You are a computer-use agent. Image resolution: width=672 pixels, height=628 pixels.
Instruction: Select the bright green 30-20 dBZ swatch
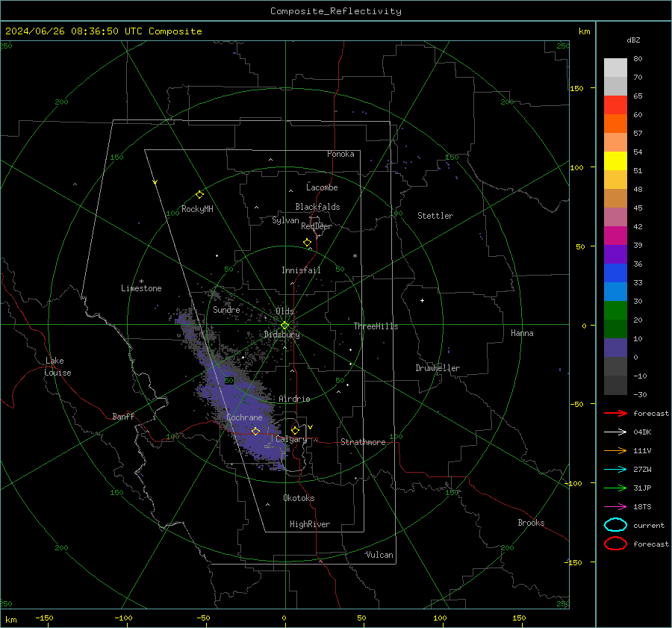pos(615,311)
